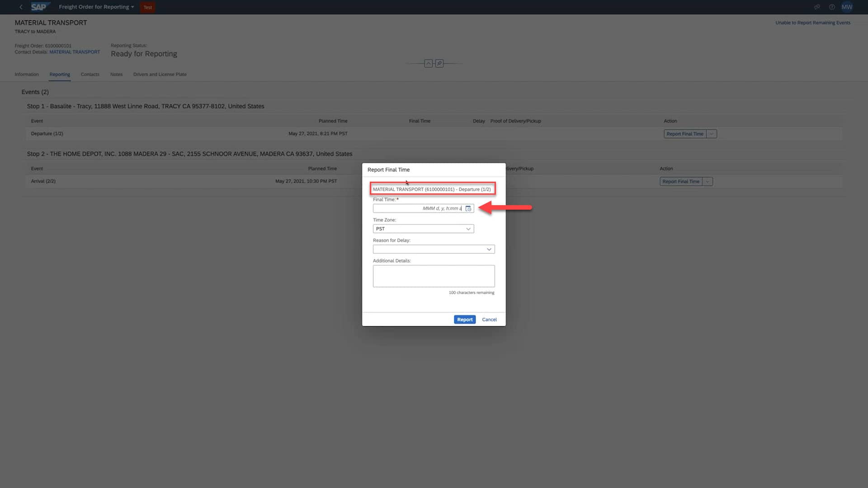Open Unable to Report Remaining Events link
The width and height of the screenshot is (868, 488).
click(812, 23)
